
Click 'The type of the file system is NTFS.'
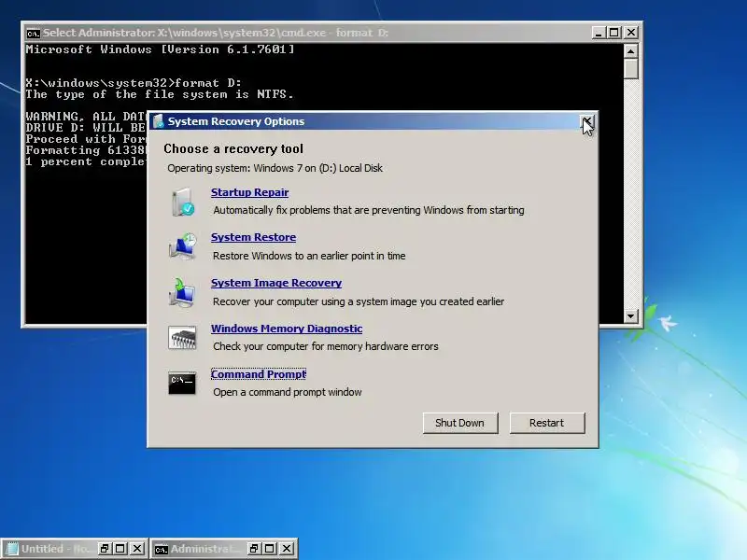pos(160,94)
